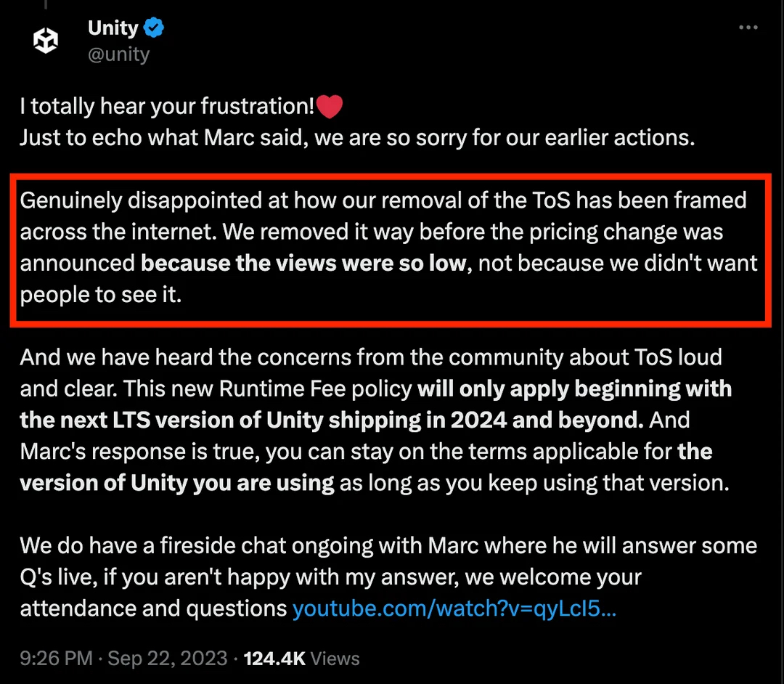View the 124.4K Views count
Viewport: 784px width, 684px height.
[301, 659]
